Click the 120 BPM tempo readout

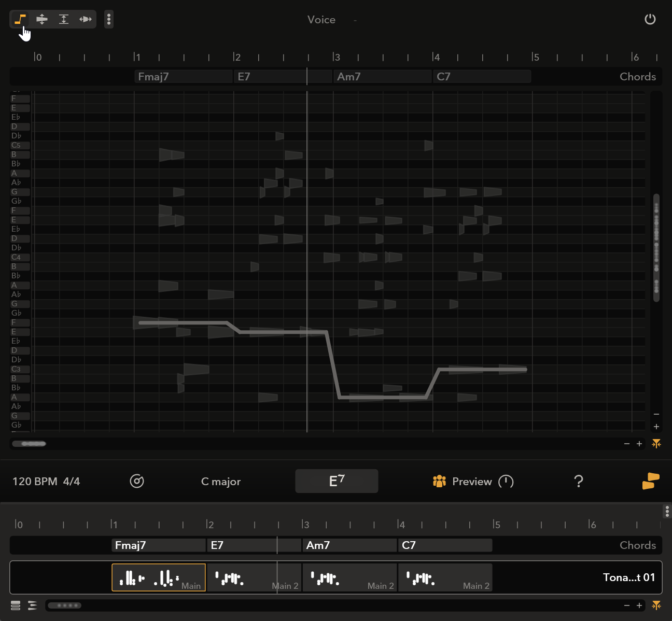point(35,482)
